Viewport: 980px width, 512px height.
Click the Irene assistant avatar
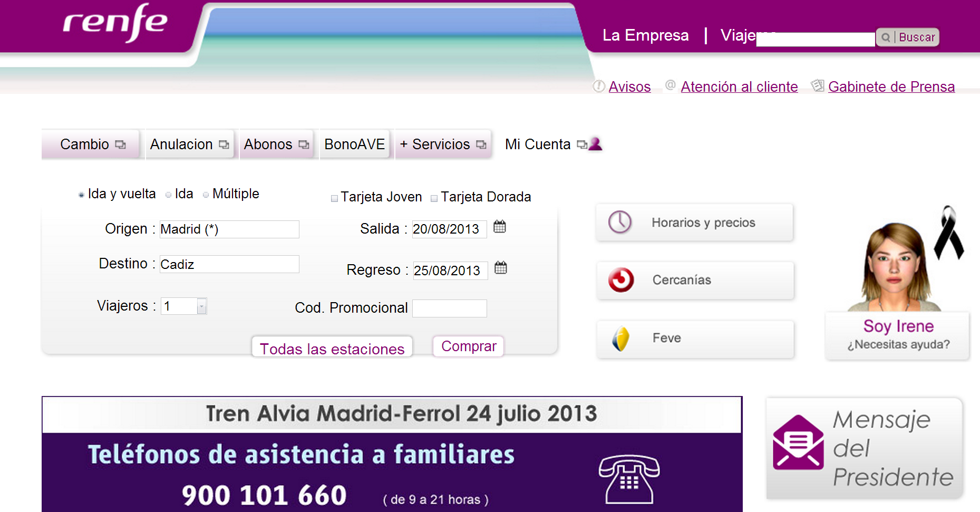[x=894, y=267]
